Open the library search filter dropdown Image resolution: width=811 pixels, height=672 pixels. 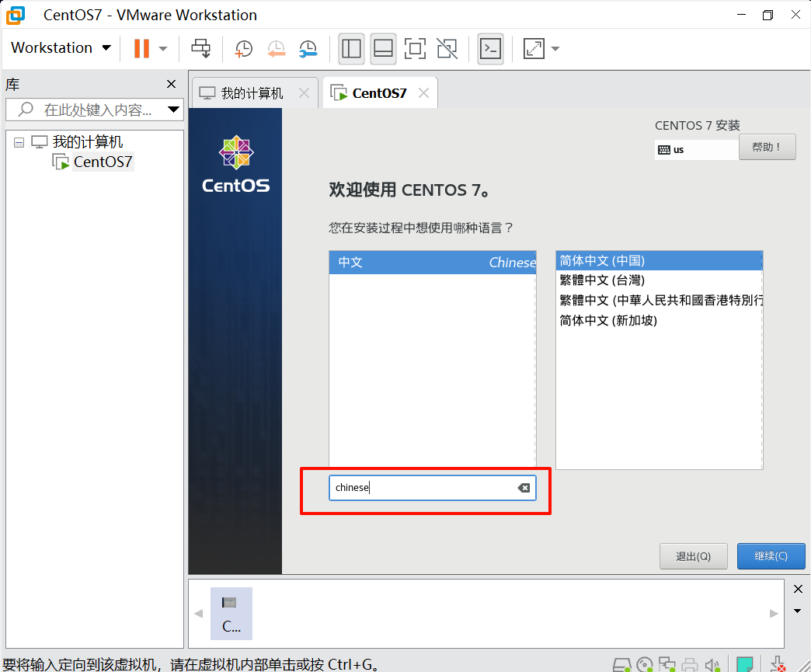pyautogui.click(x=174, y=110)
